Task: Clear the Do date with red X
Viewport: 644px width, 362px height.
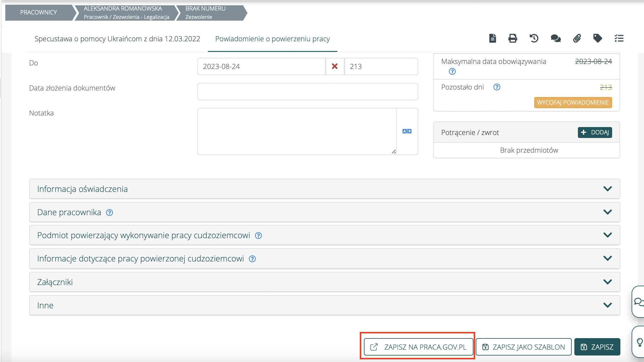Action: (x=335, y=66)
